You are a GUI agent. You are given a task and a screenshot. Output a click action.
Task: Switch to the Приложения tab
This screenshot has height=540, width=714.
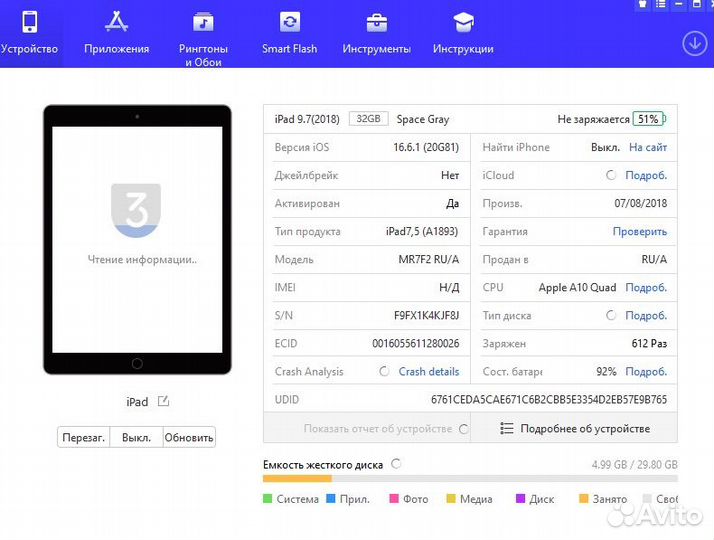coord(117,33)
